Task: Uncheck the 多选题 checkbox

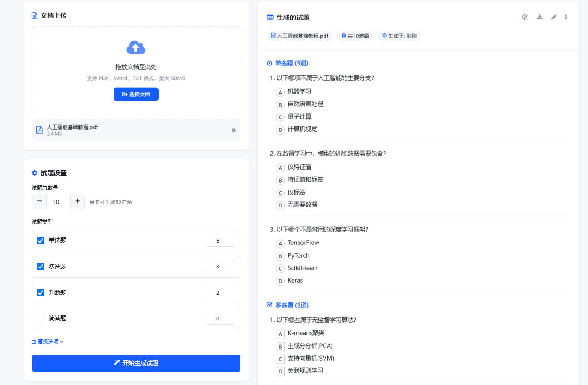Action: 41,267
